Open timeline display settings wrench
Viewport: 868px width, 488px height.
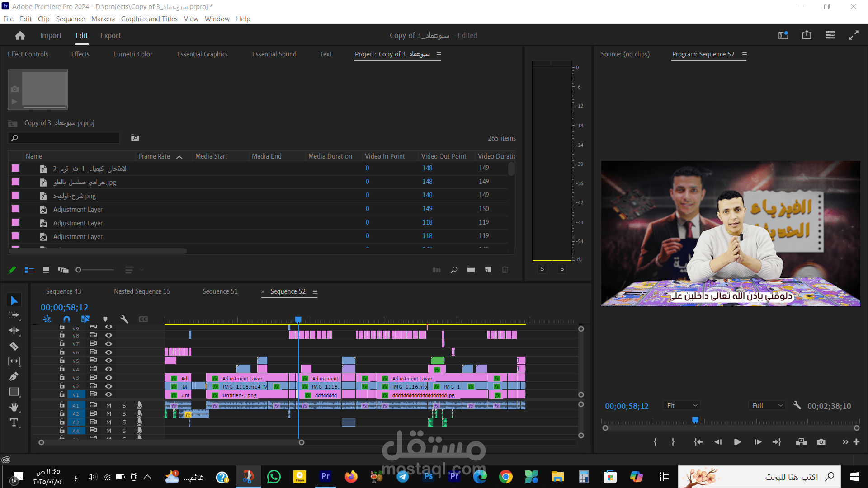124,319
